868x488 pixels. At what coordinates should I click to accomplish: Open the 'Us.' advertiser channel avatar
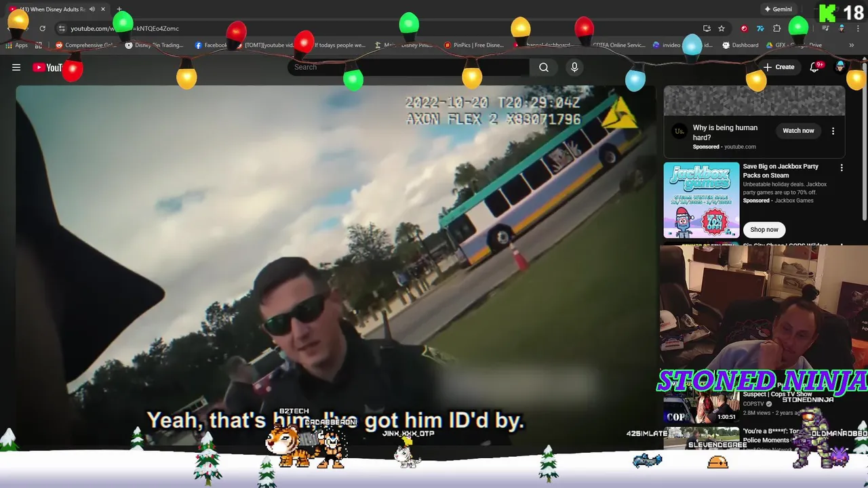click(679, 131)
